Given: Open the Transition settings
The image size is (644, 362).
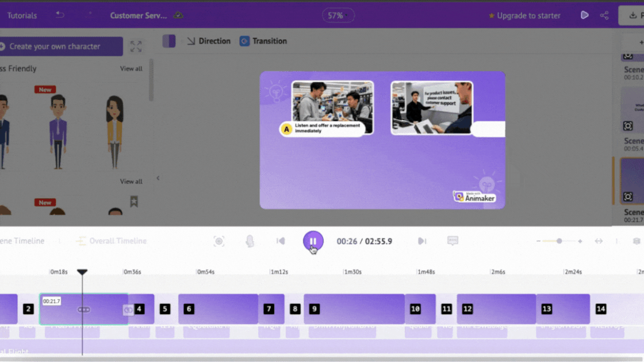Looking at the screenshot, I should pyautogui.click(x=263, y=41).
